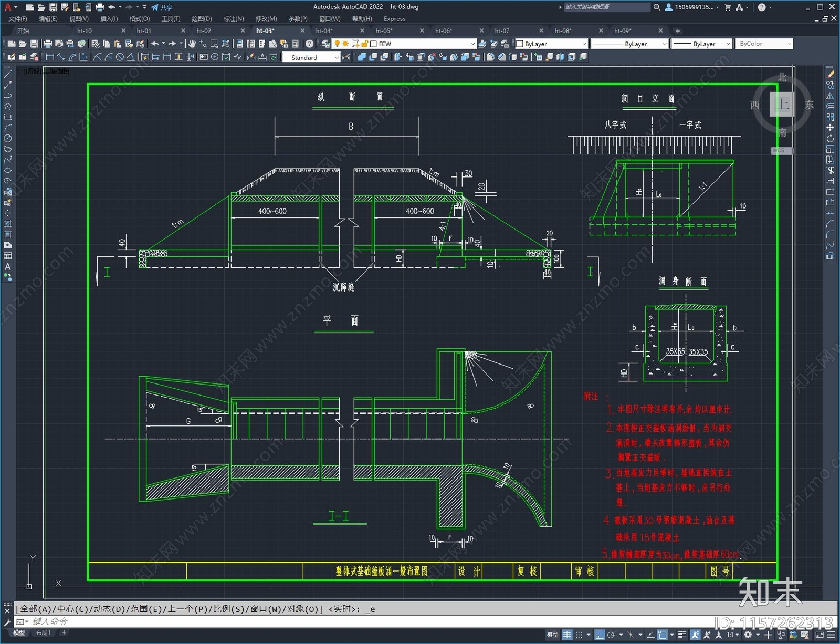The width and height of the screenshot is (840, 644).
Task: Toggle Object Snap in the status bar
Action: (663, 635)
